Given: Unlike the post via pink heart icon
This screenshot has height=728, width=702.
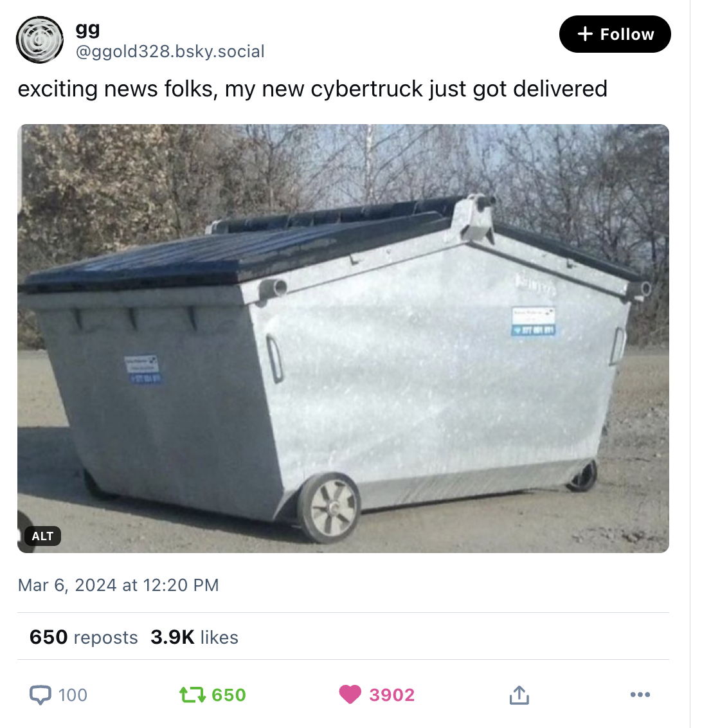Looking at the screenshot, I should [x=350, y=695].
